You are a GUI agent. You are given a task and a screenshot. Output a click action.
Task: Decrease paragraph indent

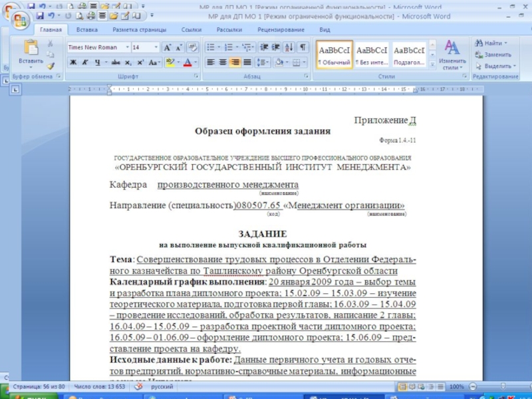pyautogui.click(x=264, y=47)
